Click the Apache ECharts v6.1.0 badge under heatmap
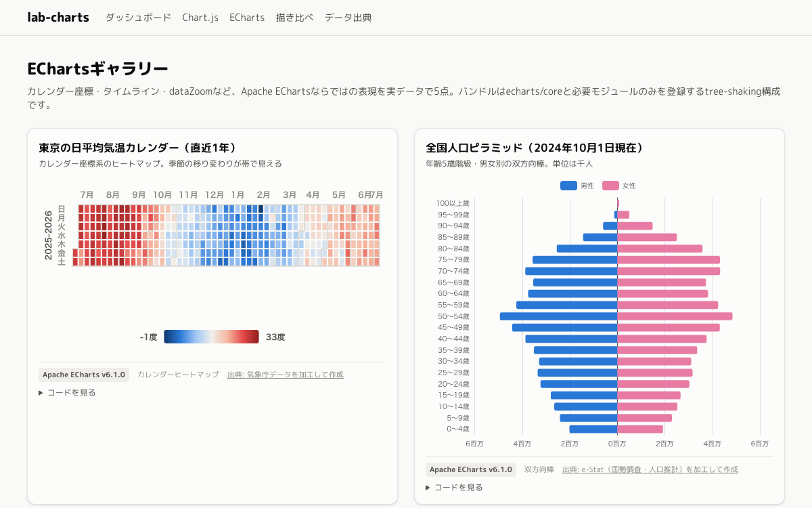This screenshot has width=812, height=508. [84, 375]
